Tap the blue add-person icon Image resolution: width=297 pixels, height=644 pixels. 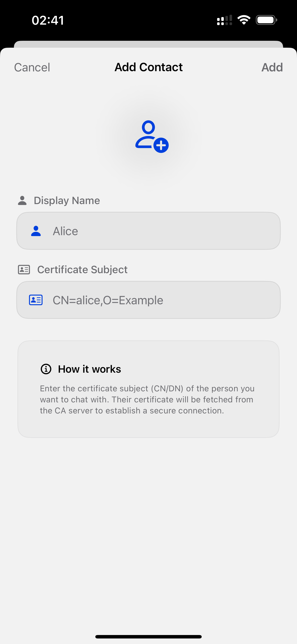point(151,137)
